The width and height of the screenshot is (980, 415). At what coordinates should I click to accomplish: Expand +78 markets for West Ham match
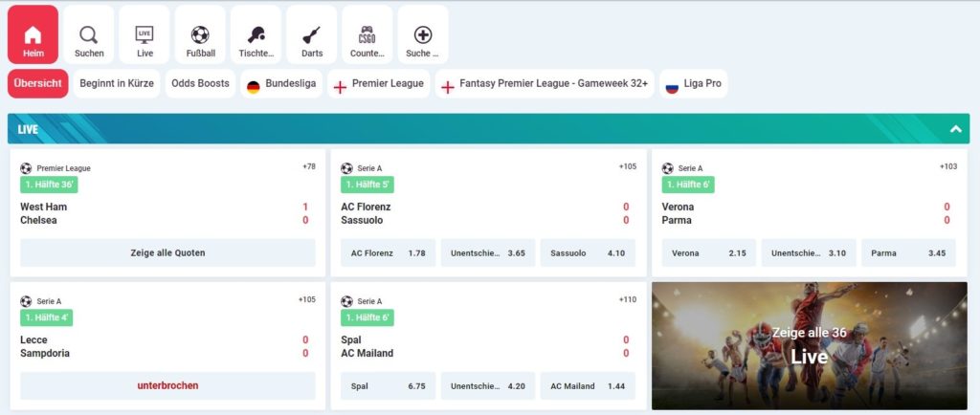(x=309, y=166)
